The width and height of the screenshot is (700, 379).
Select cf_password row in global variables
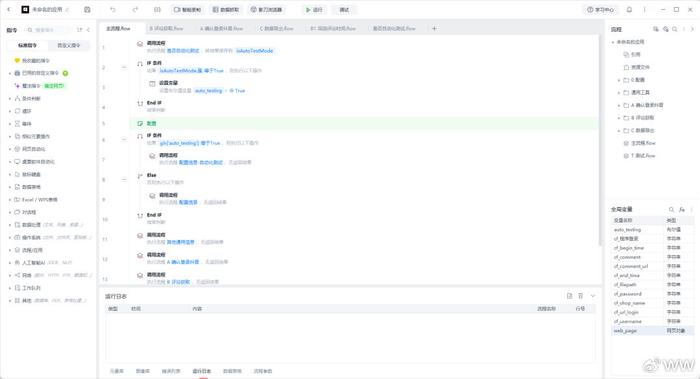click(x=652, y=294)
